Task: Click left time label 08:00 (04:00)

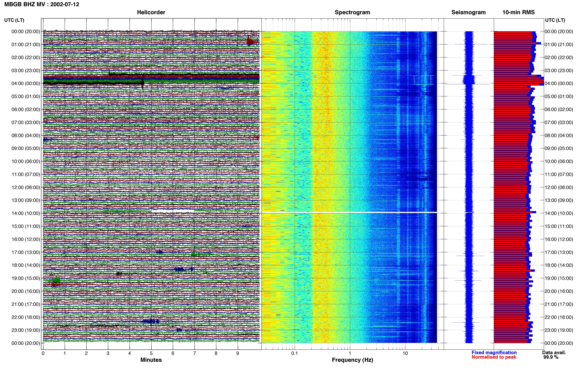Action: point(26,135)
